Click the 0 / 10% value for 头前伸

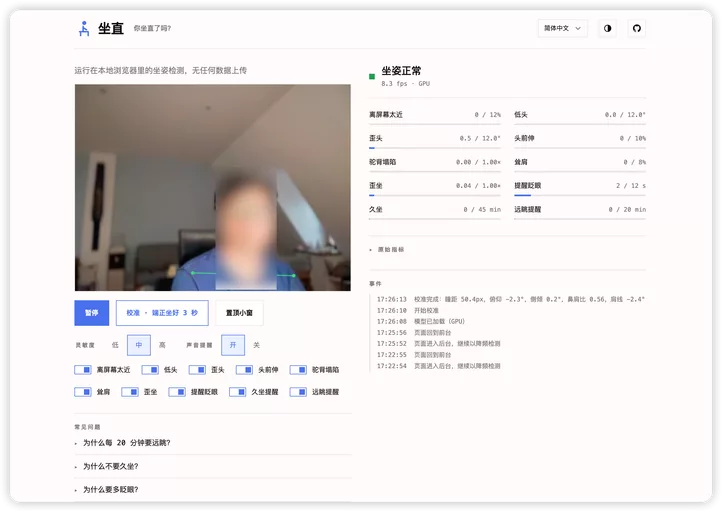(x=633, y=138)
